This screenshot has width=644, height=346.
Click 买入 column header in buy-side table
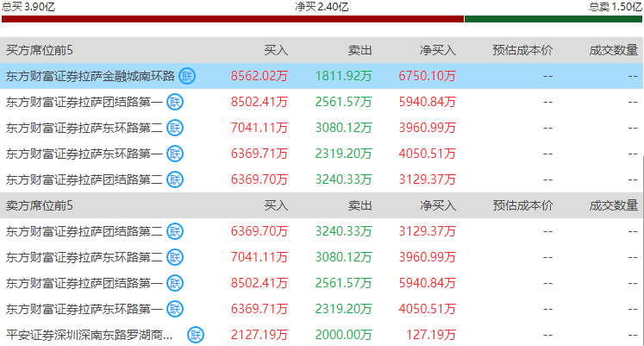pyautogui.click(x=276, y=50)
